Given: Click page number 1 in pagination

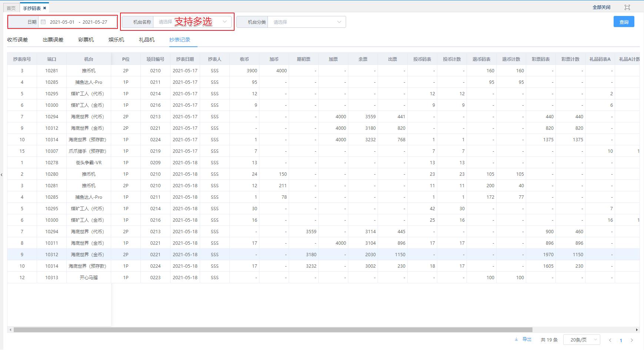Looking at the screenshot, I should click(x=621, y=340).
